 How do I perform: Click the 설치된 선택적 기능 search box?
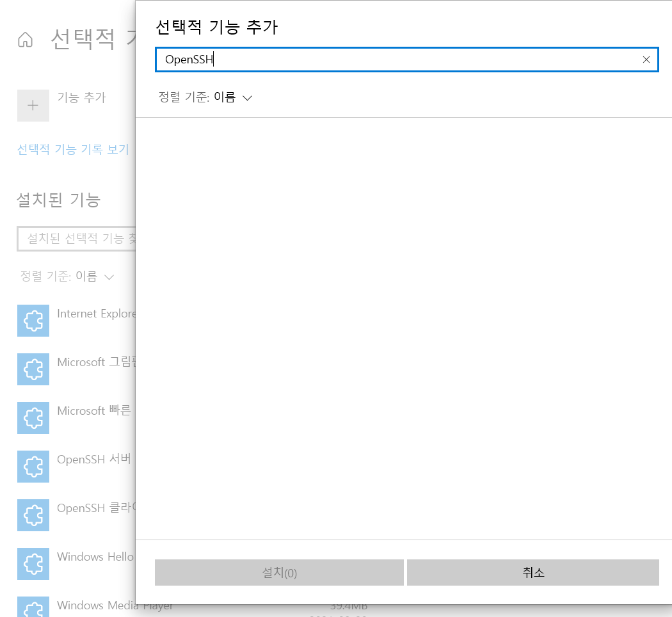coord(76,239)
